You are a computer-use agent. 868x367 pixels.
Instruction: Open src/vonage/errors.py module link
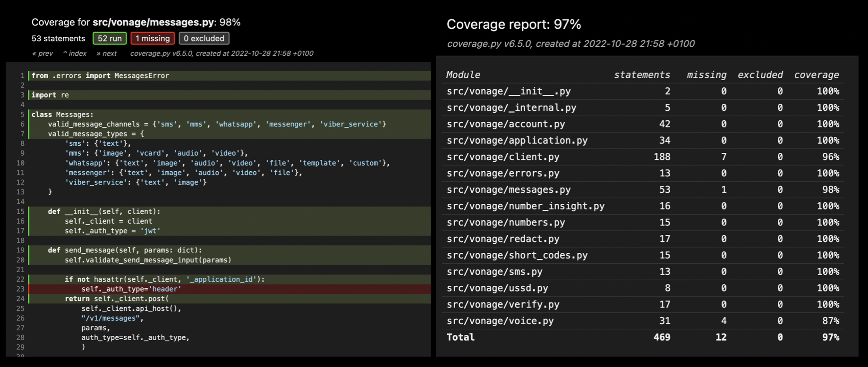503,173
